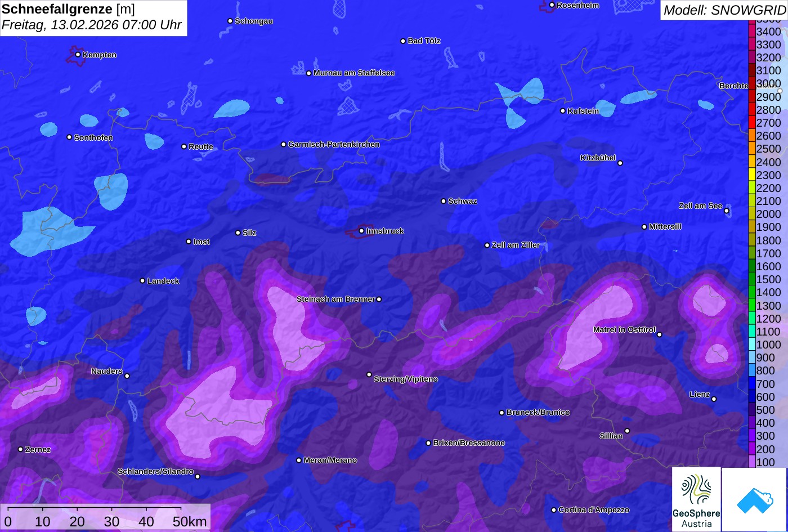Click the Imst marker dot
This screenshot has width=788, height=532.
189,242
